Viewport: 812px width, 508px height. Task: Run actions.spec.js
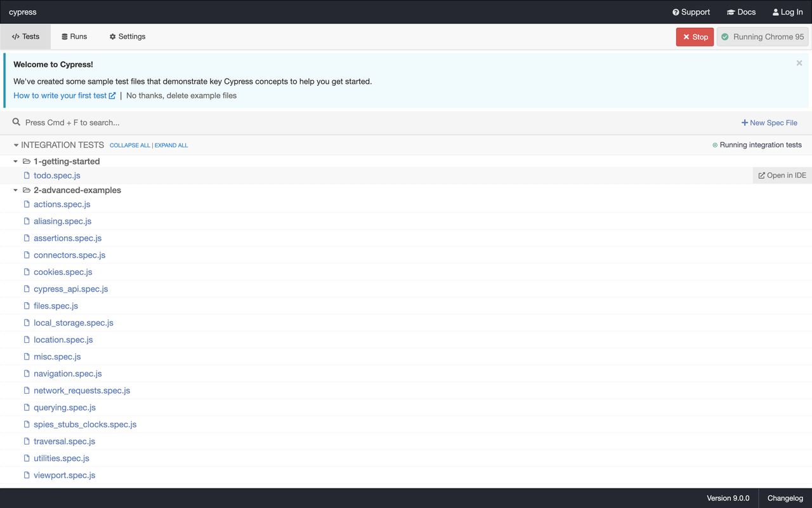(62, 204)
